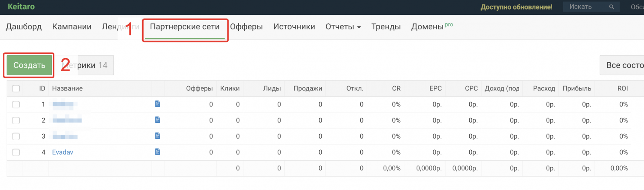
Task: Sort by the EPC column header
Action: tap(436, 88)
